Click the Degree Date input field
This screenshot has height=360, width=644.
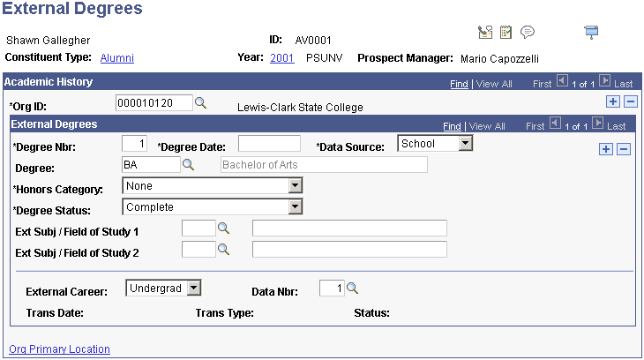pyautogui.click(x=269, y=144)
